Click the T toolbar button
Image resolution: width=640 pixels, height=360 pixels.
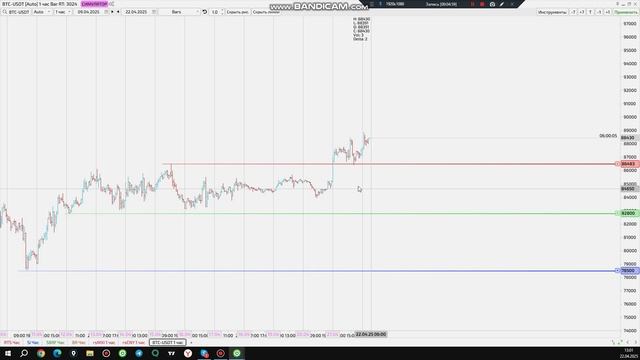click(590, 12)
